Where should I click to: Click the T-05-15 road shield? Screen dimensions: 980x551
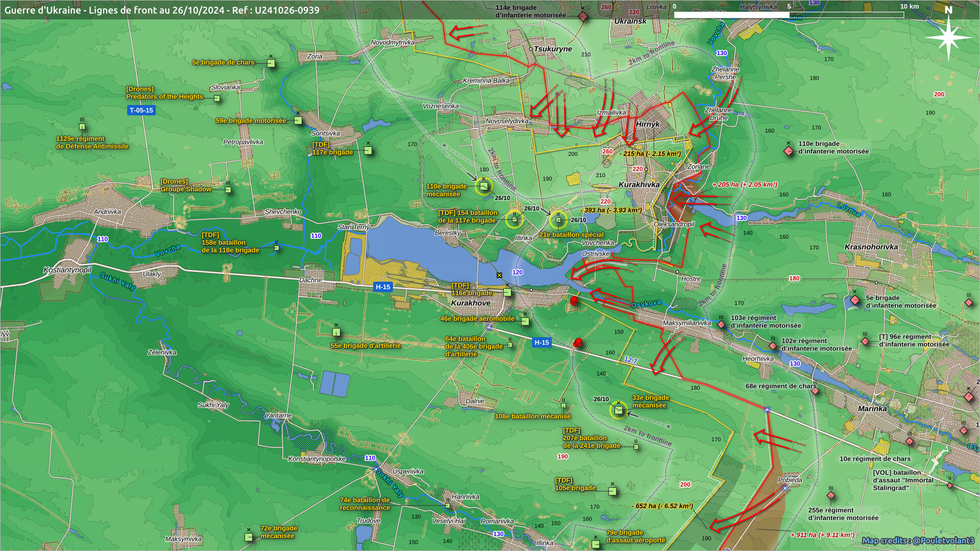coord(141,110)
